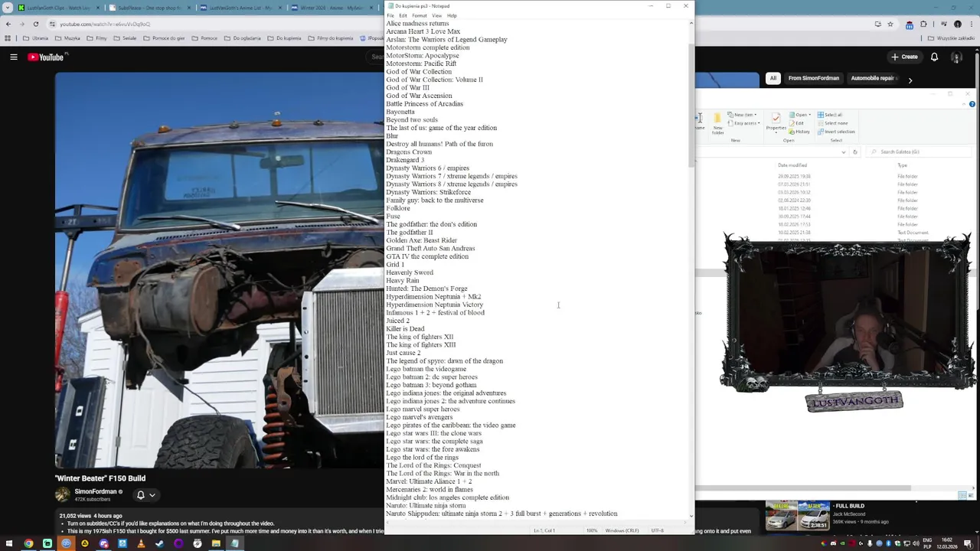Open YouTube notifications bell
The width and height of the screenshot is (980, 551).
pos(934,57)
